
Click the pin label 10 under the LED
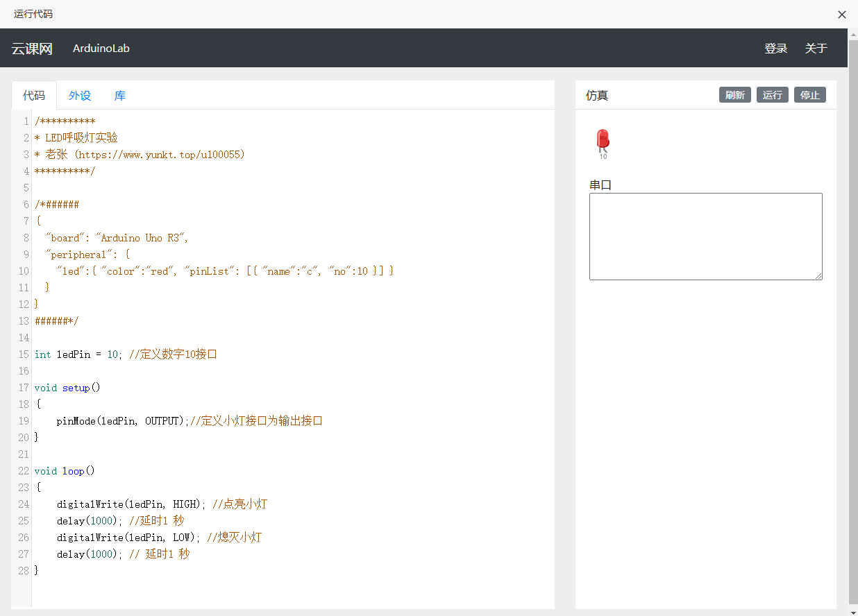pyautogui.click(x=603, y=157)
